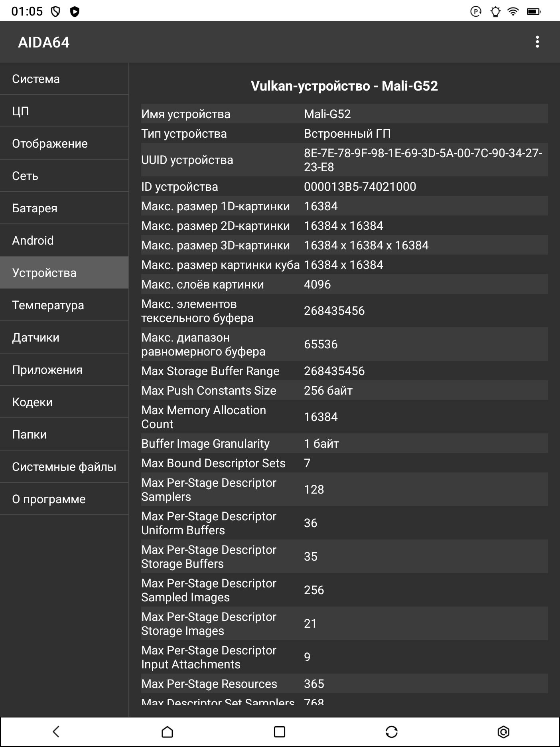Image resolution: width=560 pixels, height=747 pixels.
Task: Tap the battery status icon
Action: tap(533, 11)
